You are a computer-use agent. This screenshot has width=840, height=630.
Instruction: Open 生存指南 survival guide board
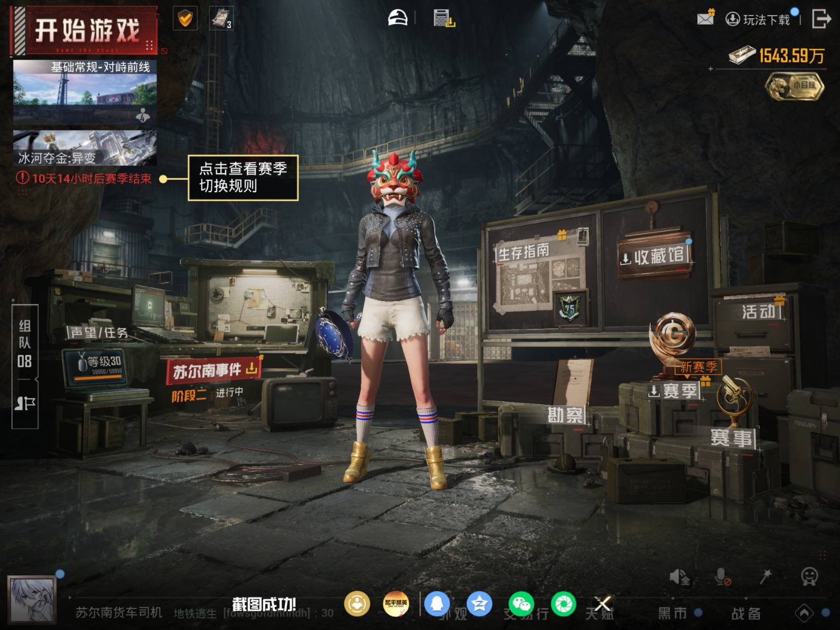point(524,253)
